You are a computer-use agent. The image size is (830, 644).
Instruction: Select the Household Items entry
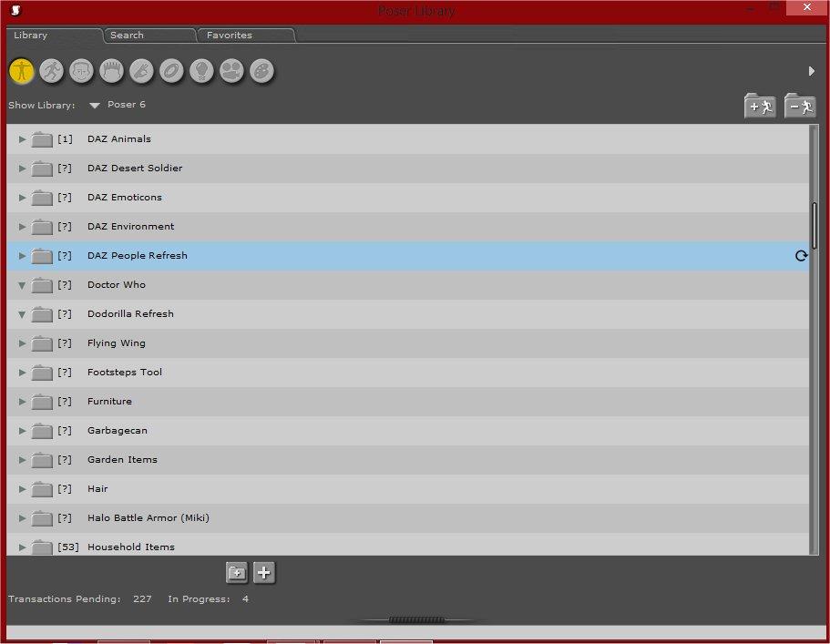pyautogui.click(x=407, y=544)
